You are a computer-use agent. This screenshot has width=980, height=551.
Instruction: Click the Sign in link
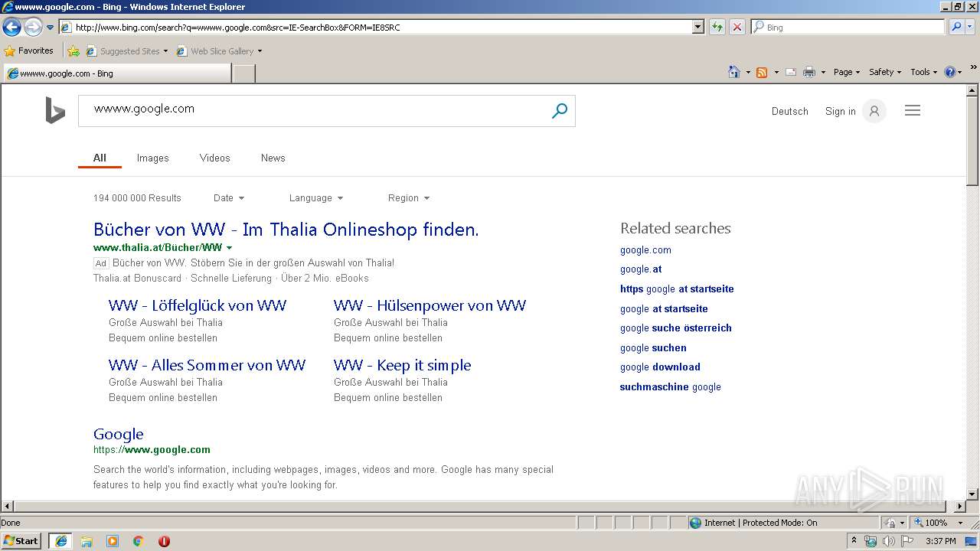click(840, 111)
